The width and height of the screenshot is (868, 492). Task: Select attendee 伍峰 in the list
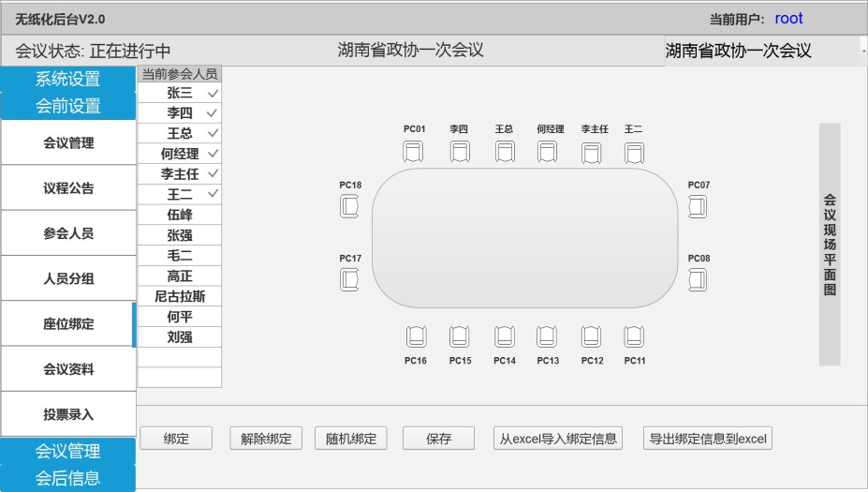pyautogui.click(x=180, y=215)
